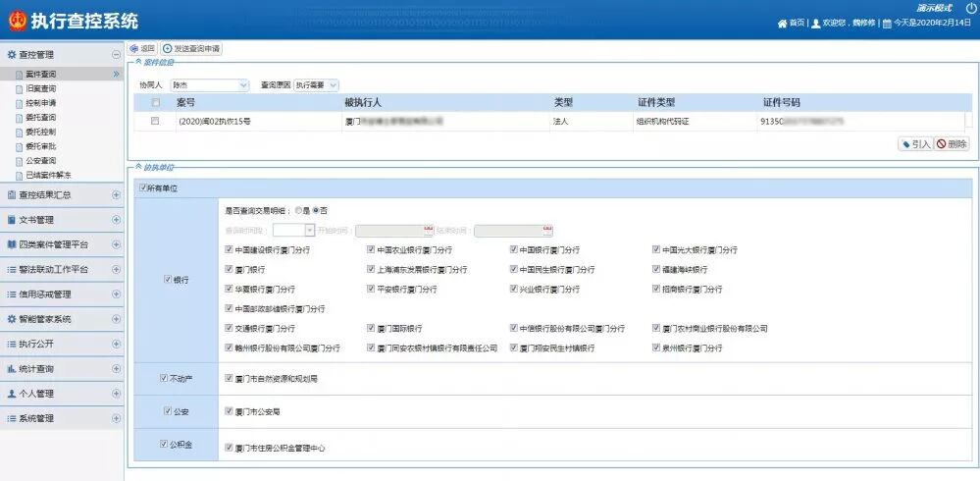Toggle the 公积金 category checkbox
The width and height of the screenshot is (980, 481).
tap(164, 444)
